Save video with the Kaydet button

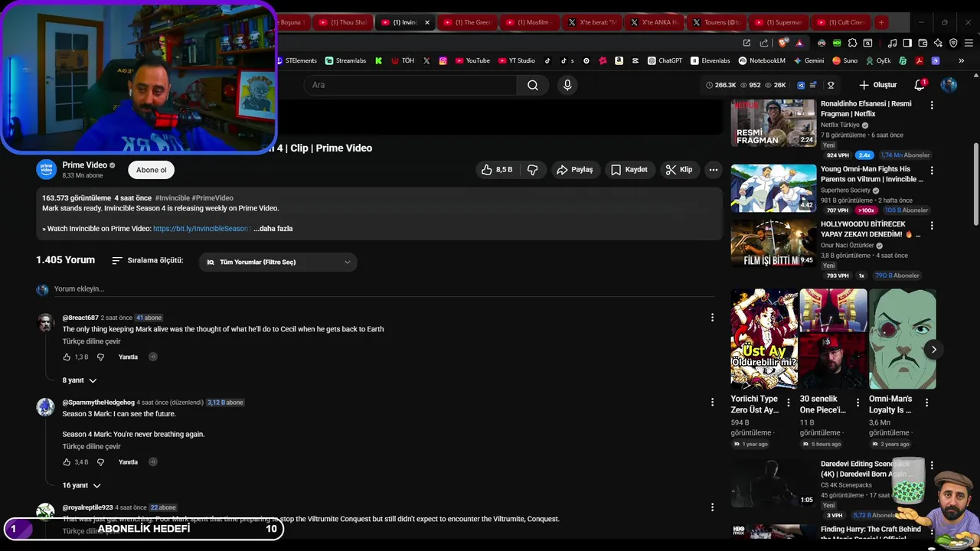click(x=629, y=170)
